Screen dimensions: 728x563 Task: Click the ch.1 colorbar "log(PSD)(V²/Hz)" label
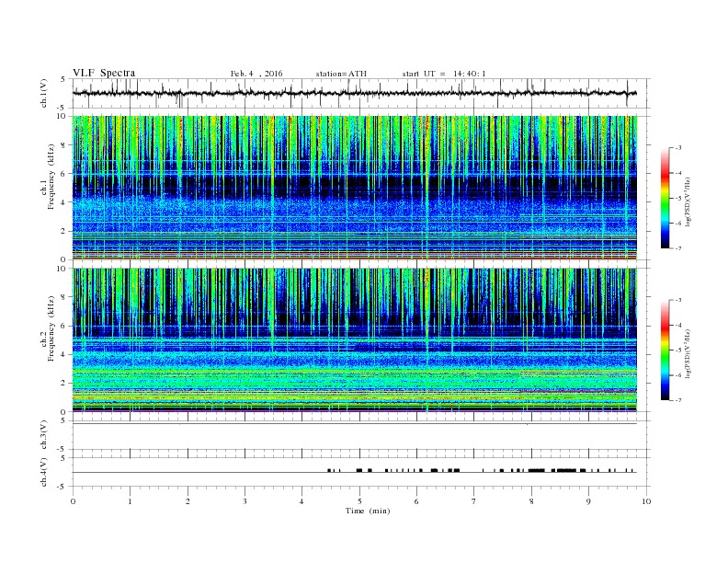(x=688, y=201)
